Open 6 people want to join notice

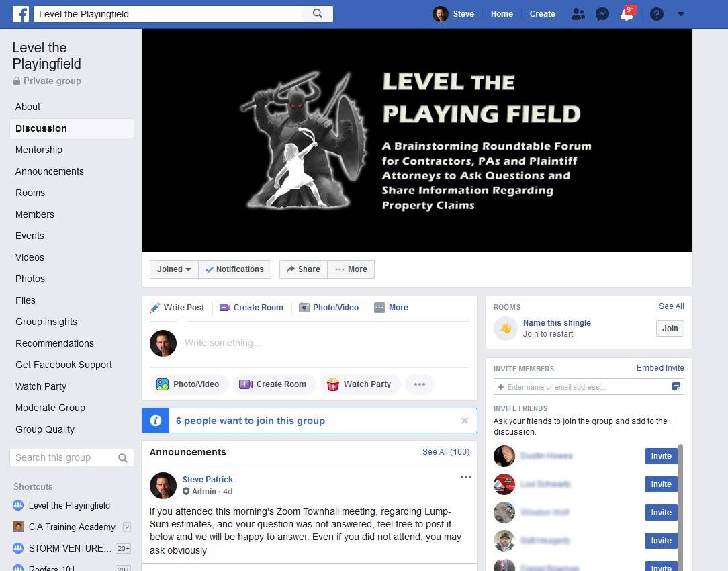tap(251, 421)
